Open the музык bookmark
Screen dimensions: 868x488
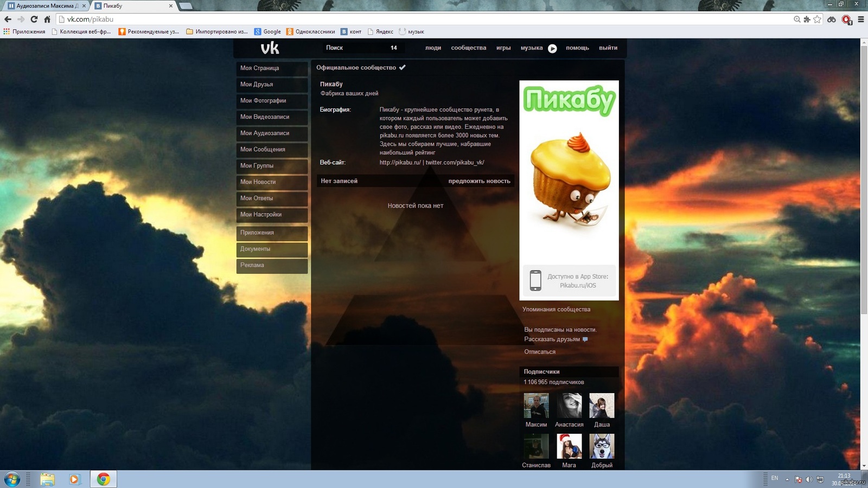[x=411, y=31]
